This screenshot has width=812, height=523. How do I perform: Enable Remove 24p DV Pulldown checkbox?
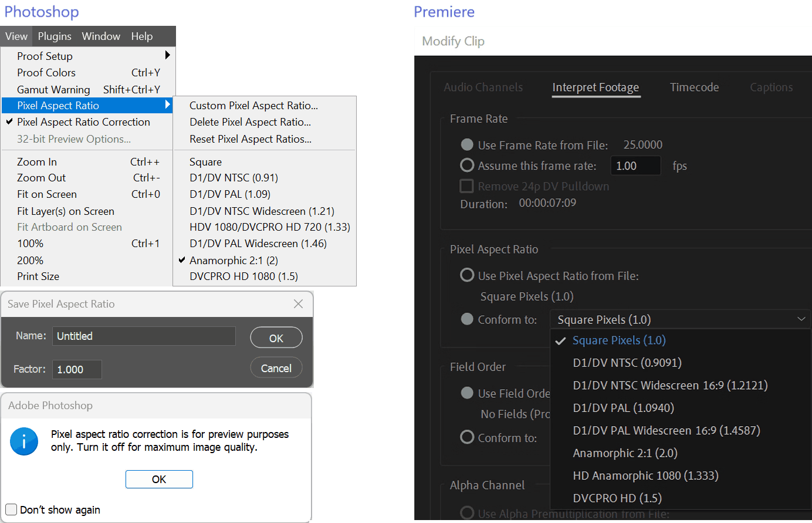(467, 186)
